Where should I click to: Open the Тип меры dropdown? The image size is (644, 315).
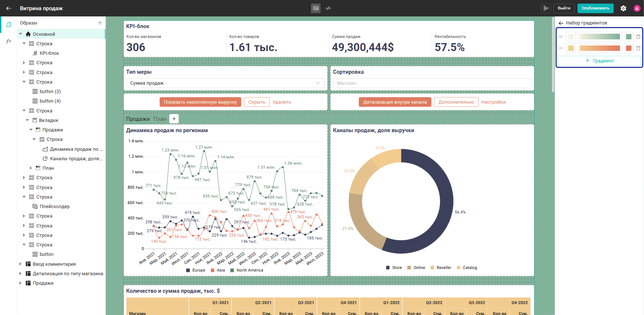(225, 83)
